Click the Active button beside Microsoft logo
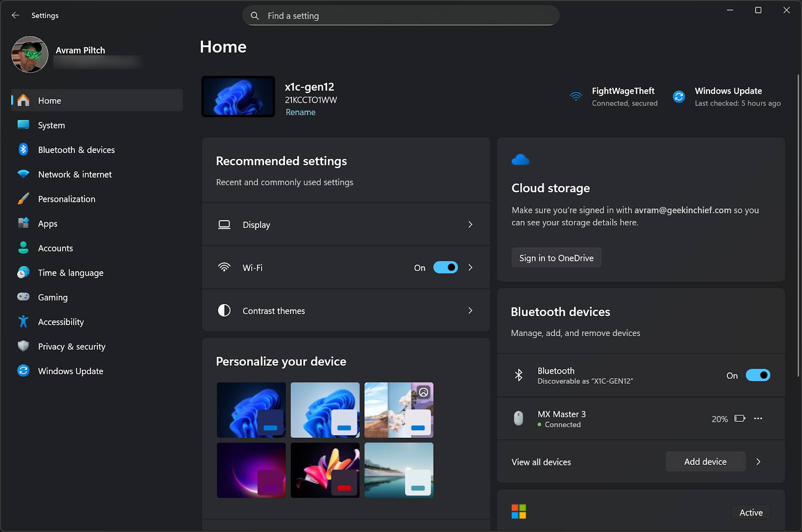This screenshot has width=802, height=532. point(751,512)
